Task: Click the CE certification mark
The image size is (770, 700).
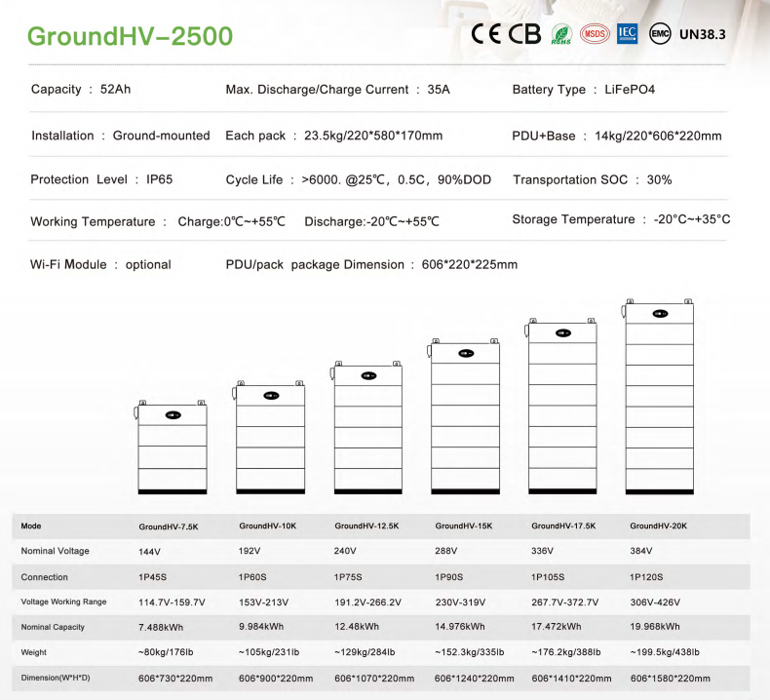Action: coord(487,33)
